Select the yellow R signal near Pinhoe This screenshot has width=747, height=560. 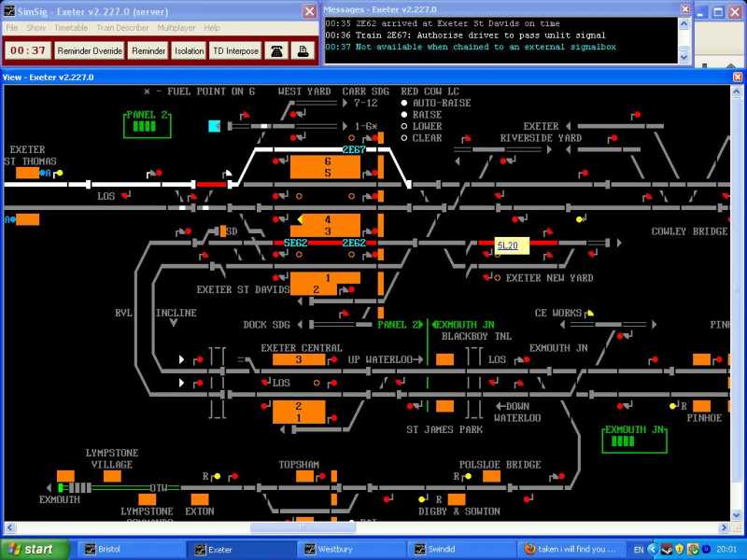(x=672, y=406)
